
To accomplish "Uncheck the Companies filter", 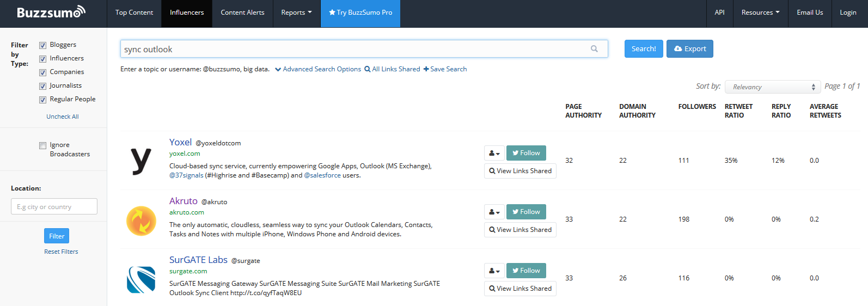I will point(42,72).
